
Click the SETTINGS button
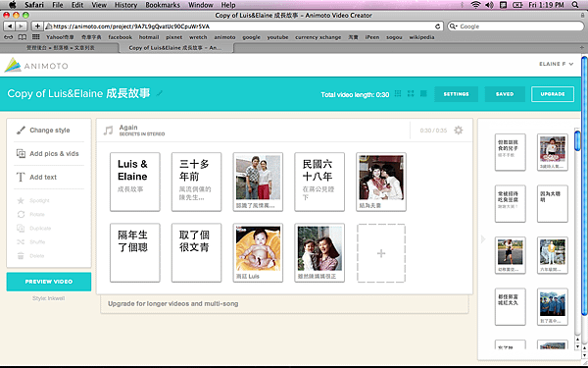click(x=456, y=94)
